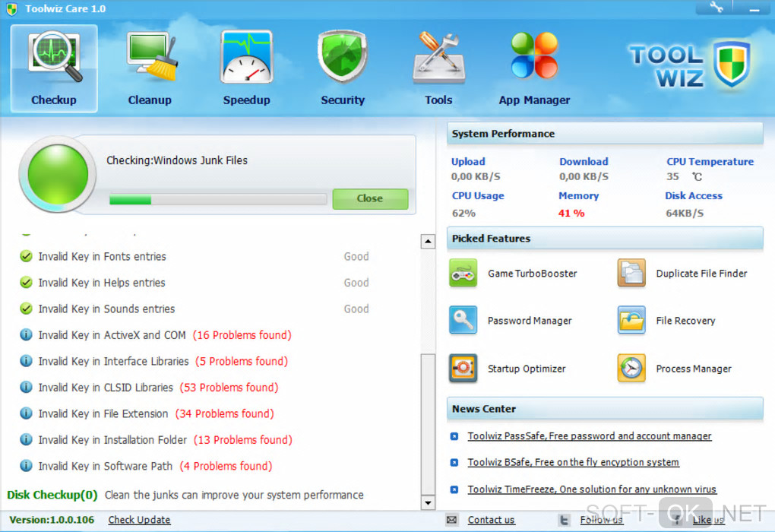The width and height of the screenshot is (775, 532).
Task: Click the info icon for CLSID Libraries
Action: click(x=26, y=387)
